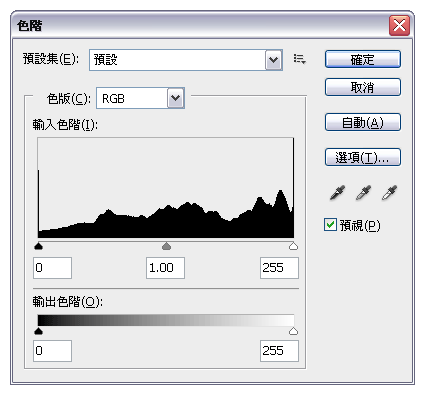Click the output shadow field 0
The height and width of the screenshot is (395, 425).
(52, 351)
